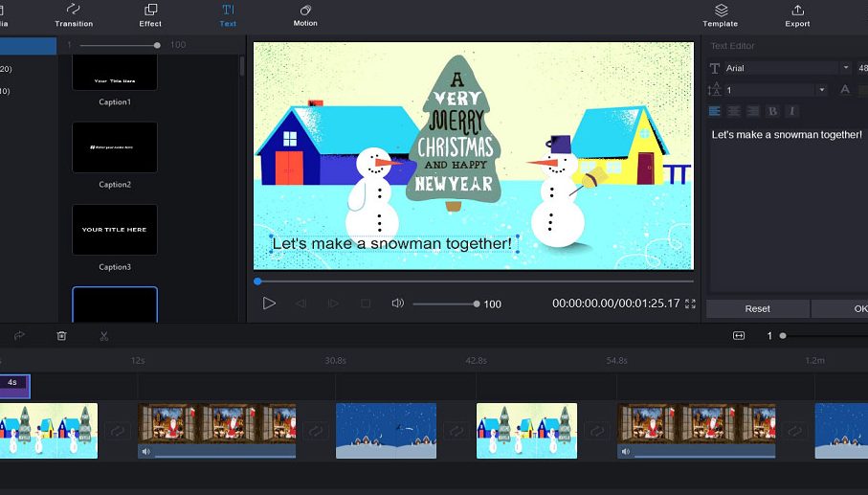Switch to the Text tab
Image resolution: width=868 pixels, height=495 pixels.
tap(228, 15)
